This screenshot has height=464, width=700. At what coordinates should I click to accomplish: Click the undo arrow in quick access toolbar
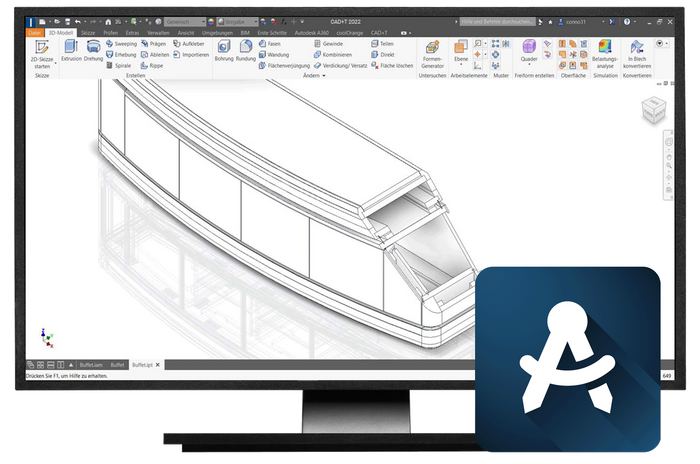pos(78,21)
